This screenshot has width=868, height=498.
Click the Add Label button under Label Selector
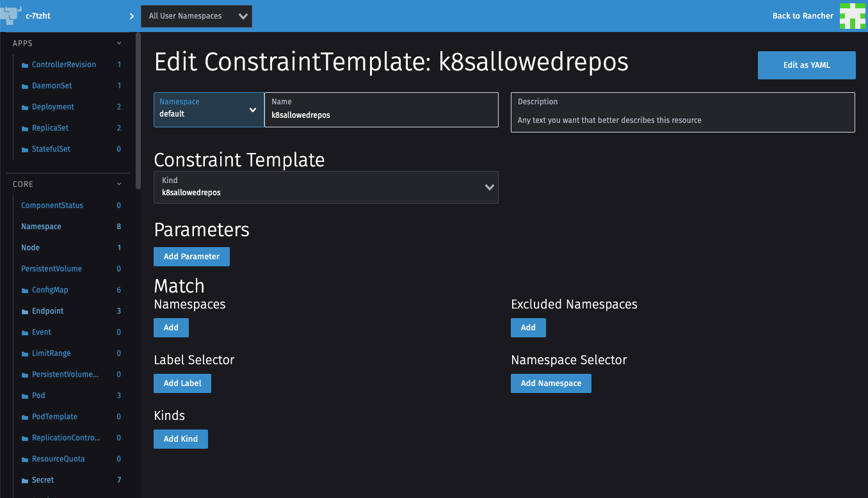pos(182,383)
